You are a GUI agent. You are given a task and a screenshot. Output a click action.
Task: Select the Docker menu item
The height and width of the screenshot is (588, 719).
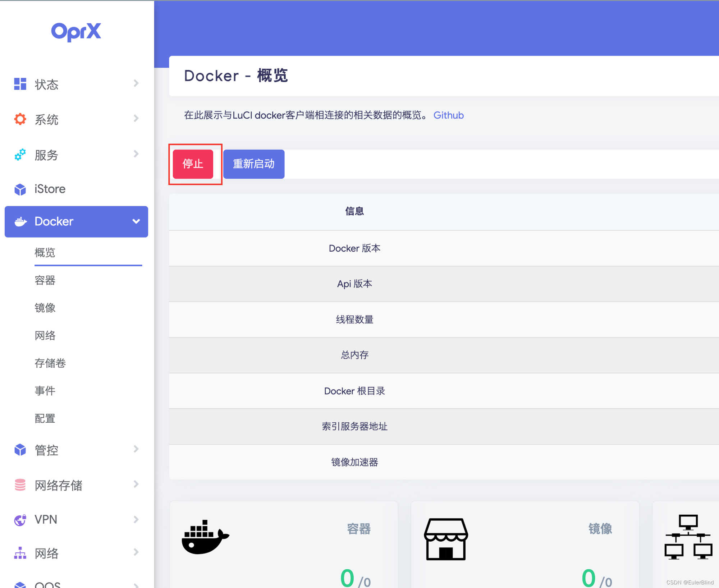(76, 221)
